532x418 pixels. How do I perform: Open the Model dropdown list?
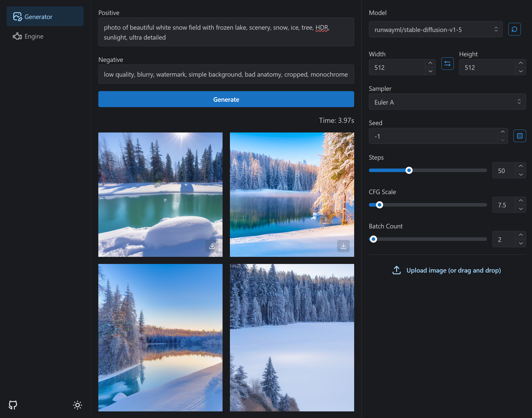coord(435,29)
